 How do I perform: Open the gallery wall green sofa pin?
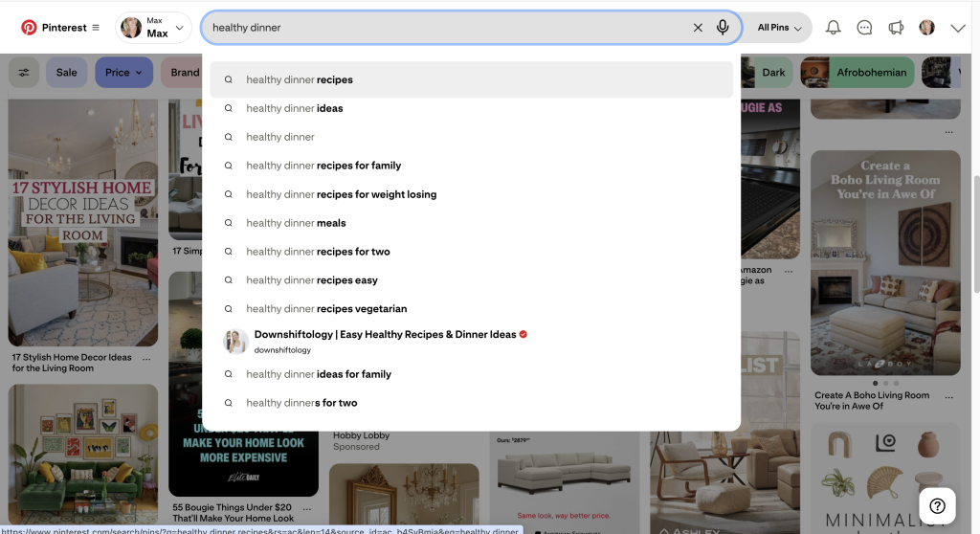[82, 455]
